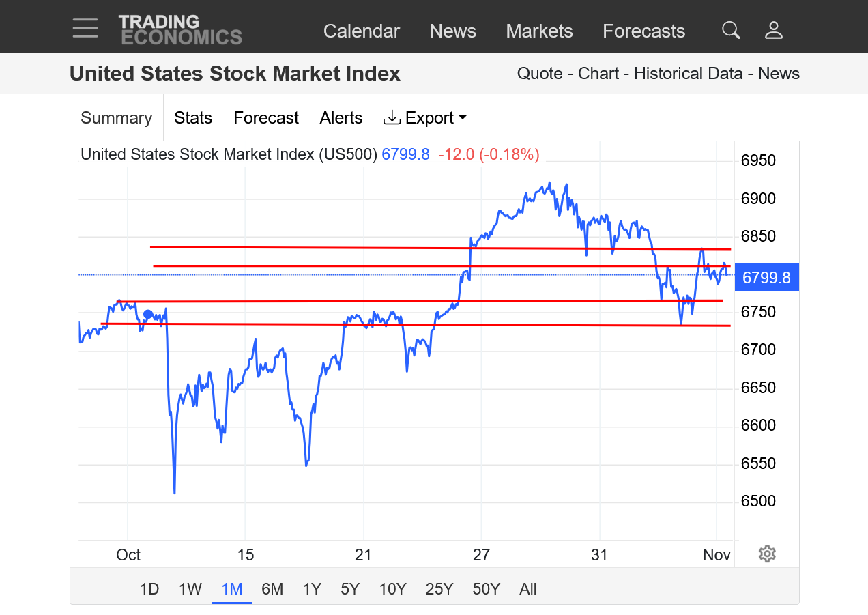Open chart settings gear icon
The height and width of the screenshot is (615, 868).
pos(767,554)
